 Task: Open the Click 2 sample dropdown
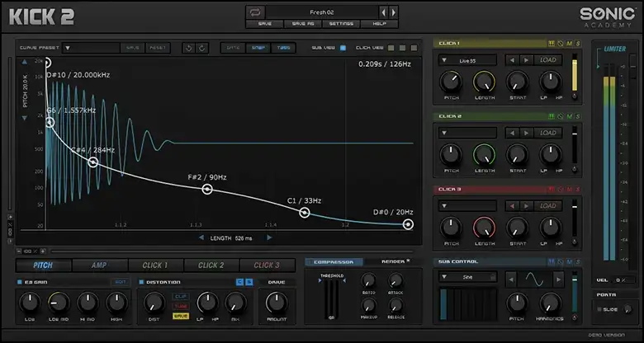(x=467, y=133)
